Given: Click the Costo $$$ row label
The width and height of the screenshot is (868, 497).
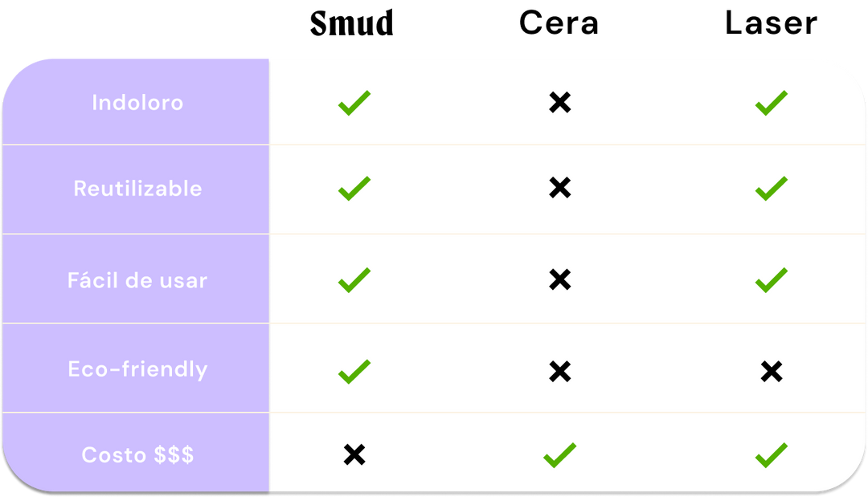Looking at the screenshot, I should point(137,455).
